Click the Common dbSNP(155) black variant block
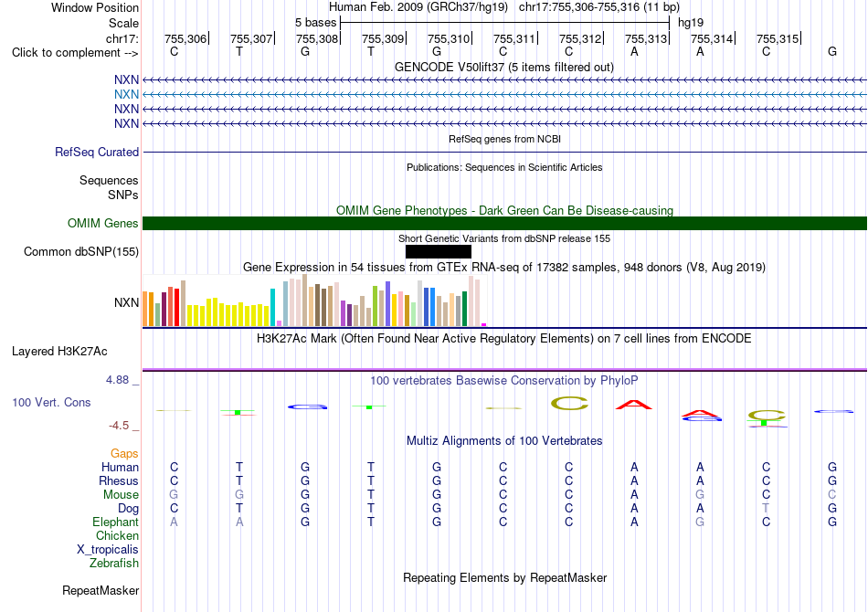This screenshot has width=868, height=612. (439, 252)
